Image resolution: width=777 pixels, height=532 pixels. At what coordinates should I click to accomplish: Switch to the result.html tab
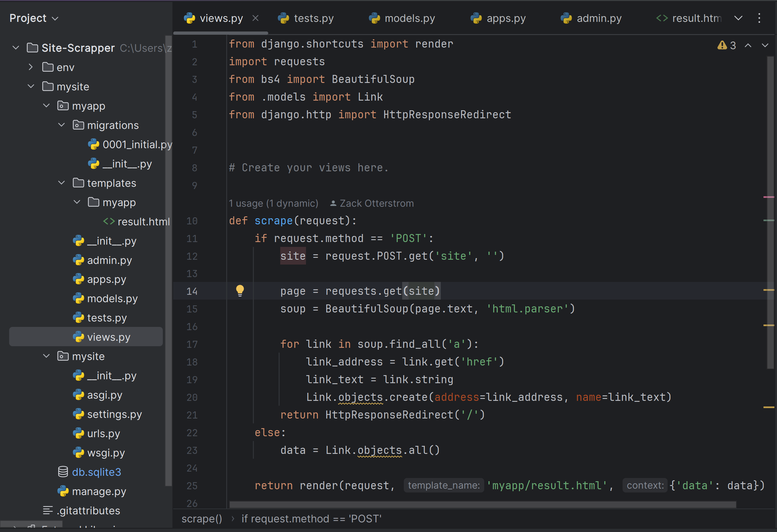689,18
